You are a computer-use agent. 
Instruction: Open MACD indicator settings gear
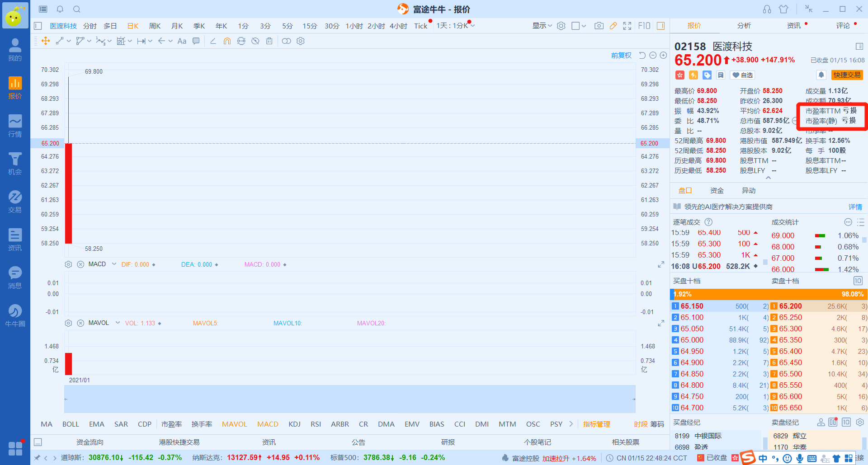click(x=68, y=264)
